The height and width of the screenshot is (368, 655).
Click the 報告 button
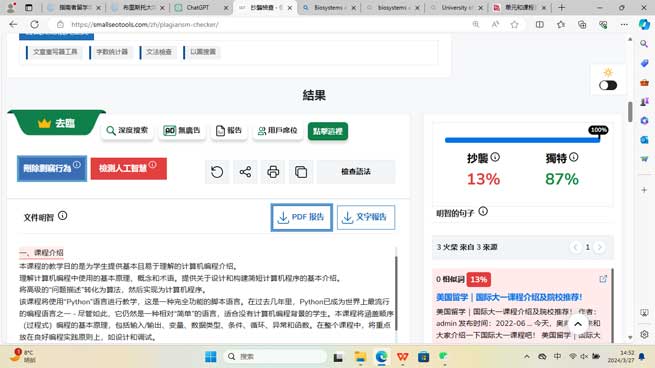point(229,130)
